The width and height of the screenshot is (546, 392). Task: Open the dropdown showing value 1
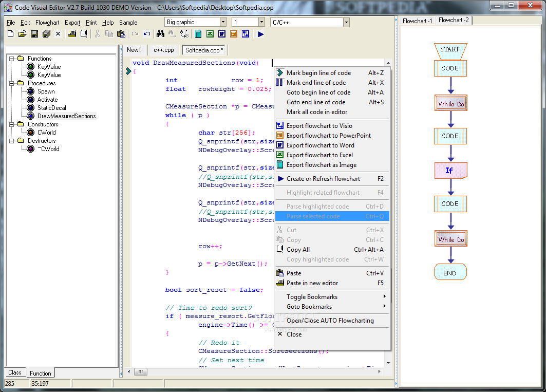point(261,22)
